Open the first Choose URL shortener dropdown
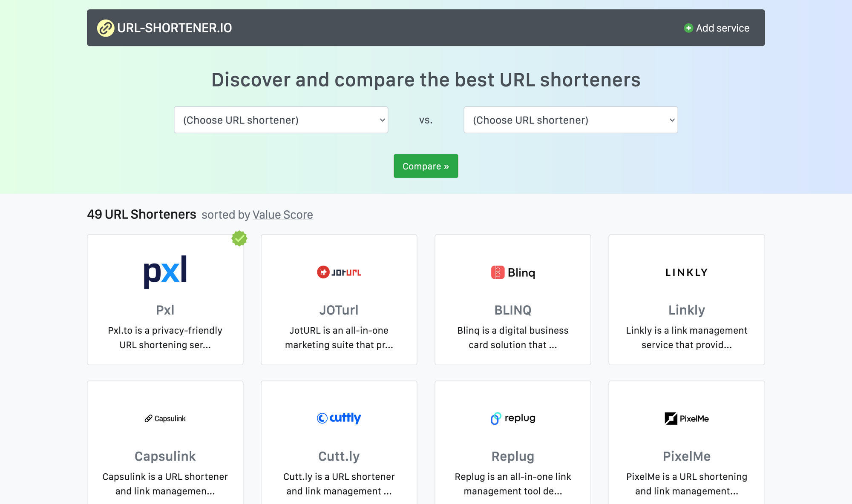Screen dimensions: 852x504 point(281,120)
